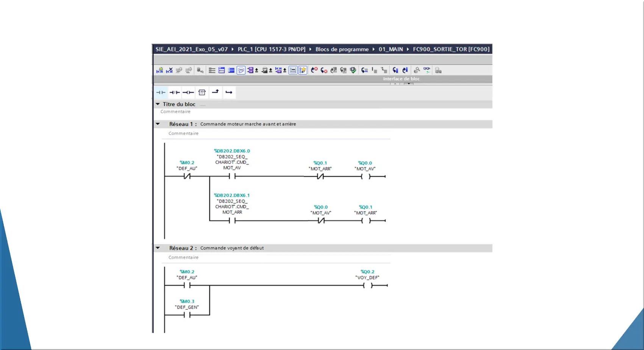644x350 pixels.
Task: Click the update inconsistent block calls checkmark icon
Action: (x=353, y=70)
